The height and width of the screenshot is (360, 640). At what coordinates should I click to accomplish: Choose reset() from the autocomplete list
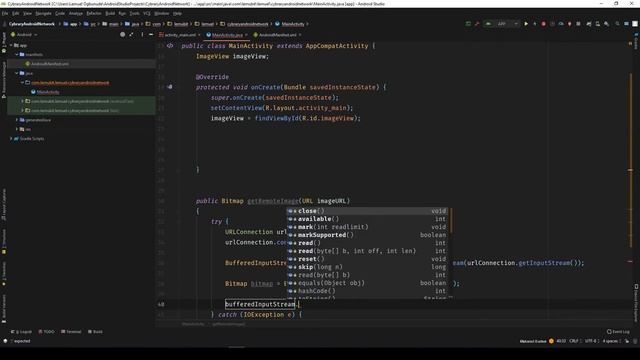pyautogui.click(x=367, y=259)
